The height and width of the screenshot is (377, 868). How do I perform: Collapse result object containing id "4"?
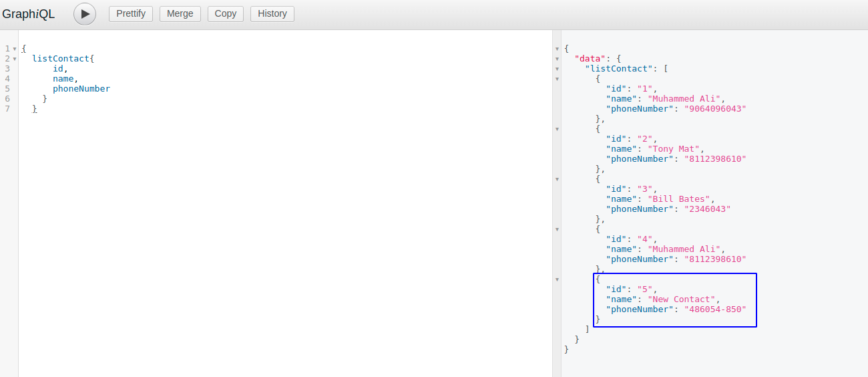tap(557, 229)
